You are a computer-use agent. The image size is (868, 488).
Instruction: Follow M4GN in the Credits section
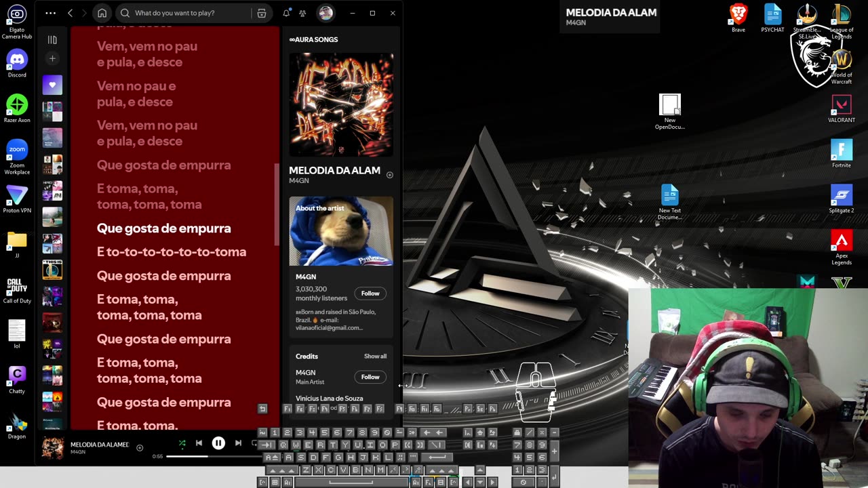(370, 377)
